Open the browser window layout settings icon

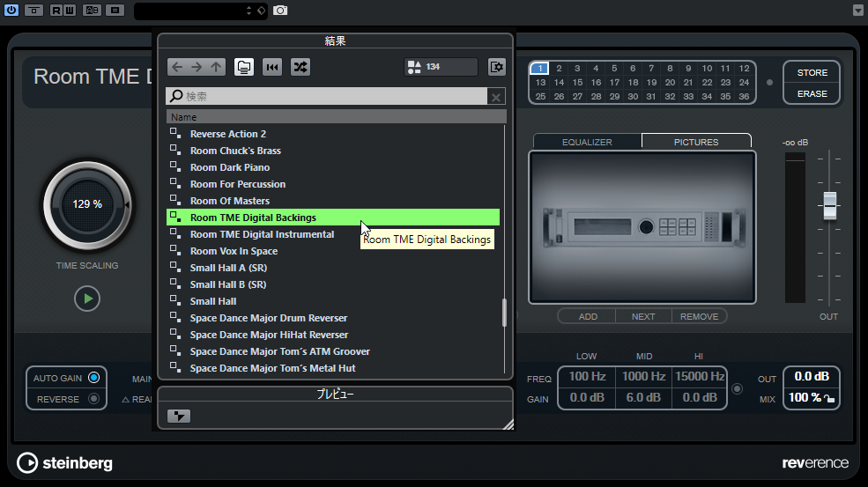(496, 67)
